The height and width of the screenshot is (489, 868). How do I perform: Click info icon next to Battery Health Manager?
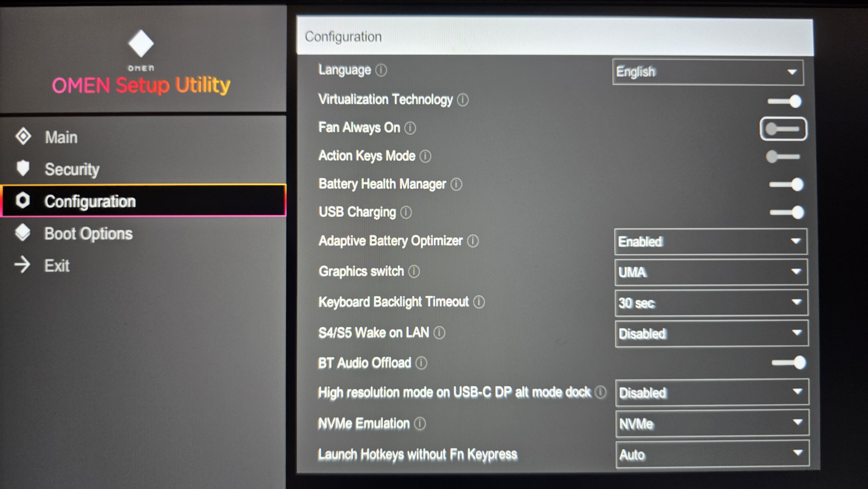click(456, 185)
